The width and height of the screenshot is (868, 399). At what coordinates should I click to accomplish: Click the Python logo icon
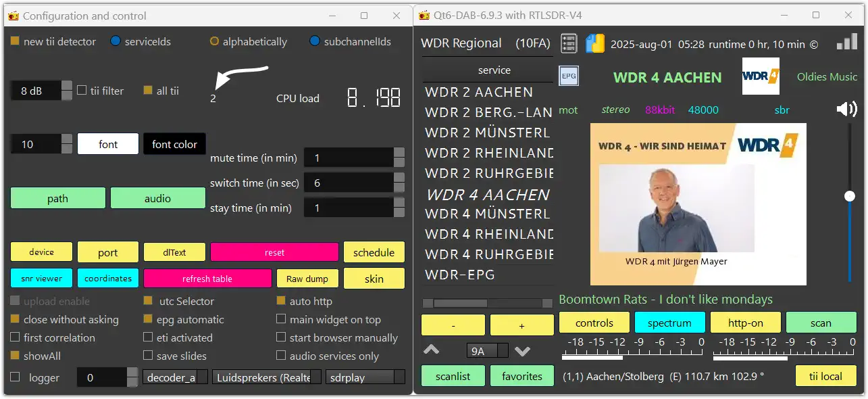[x=595, y=43]
